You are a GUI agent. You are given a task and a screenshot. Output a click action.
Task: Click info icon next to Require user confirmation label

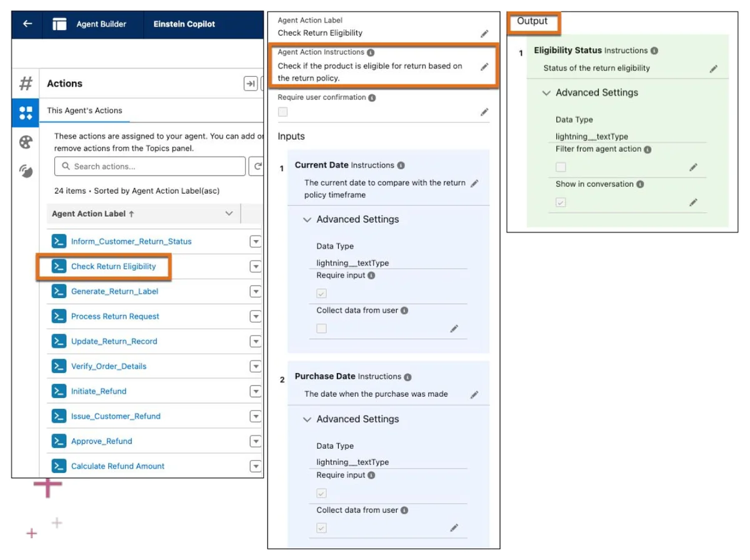[x=372, y=97]
